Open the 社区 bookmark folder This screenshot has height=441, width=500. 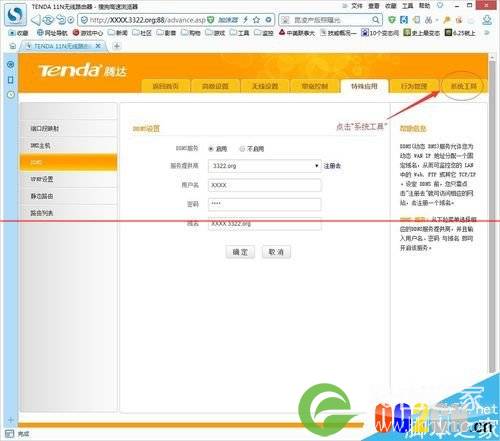tap(142, 33)
